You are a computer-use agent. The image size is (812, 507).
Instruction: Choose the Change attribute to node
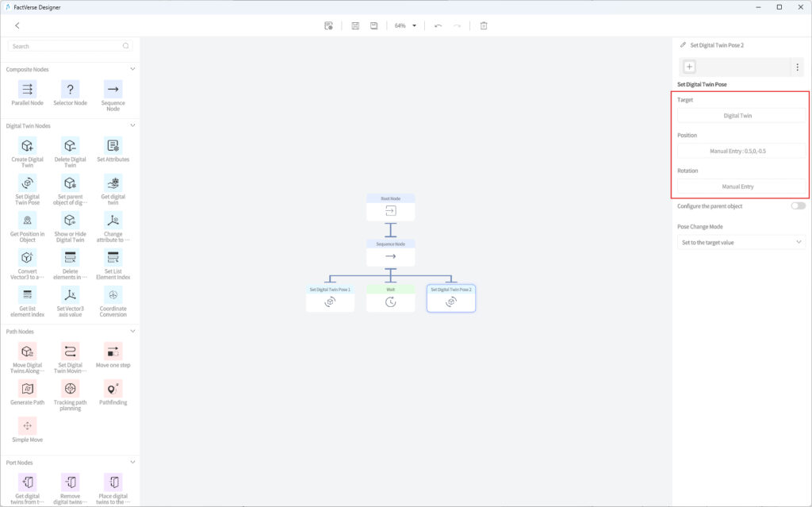(x=113, y=221)
